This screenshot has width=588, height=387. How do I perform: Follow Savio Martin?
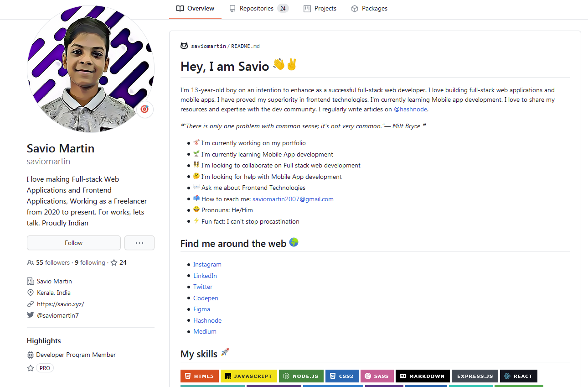point(74,243)
